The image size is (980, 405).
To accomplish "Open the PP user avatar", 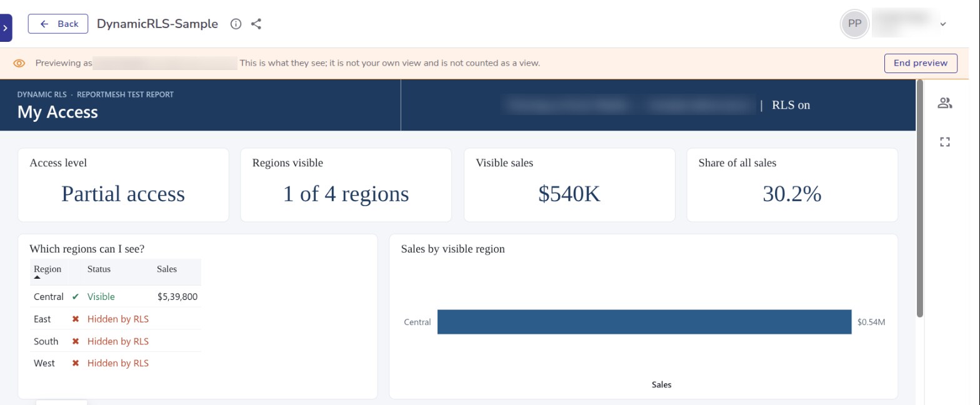I will tap(854, 24).
